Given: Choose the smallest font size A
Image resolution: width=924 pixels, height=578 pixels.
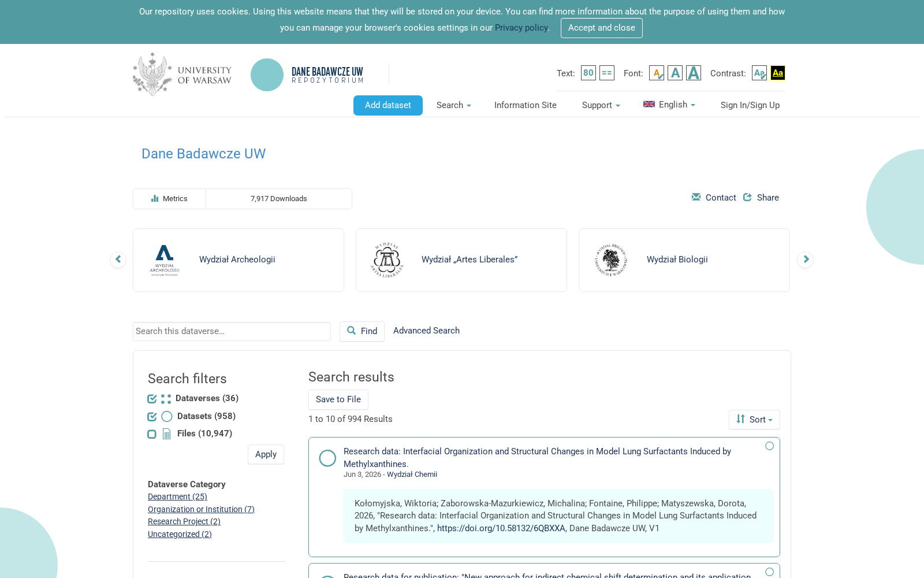Looking at the screenshot, I should [657, 73].
